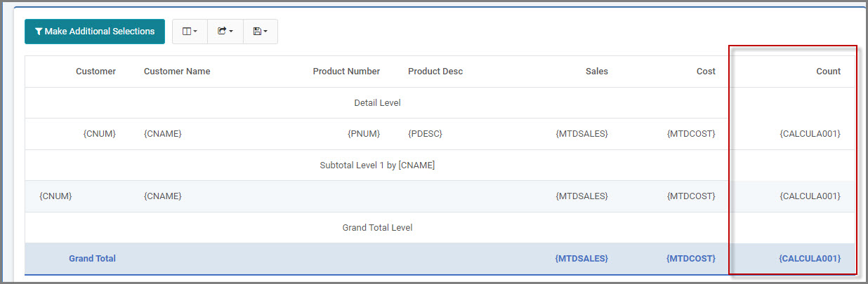Click the {PDESC} detail cell
The image size is (868, 284).
[x=425, y=134]
